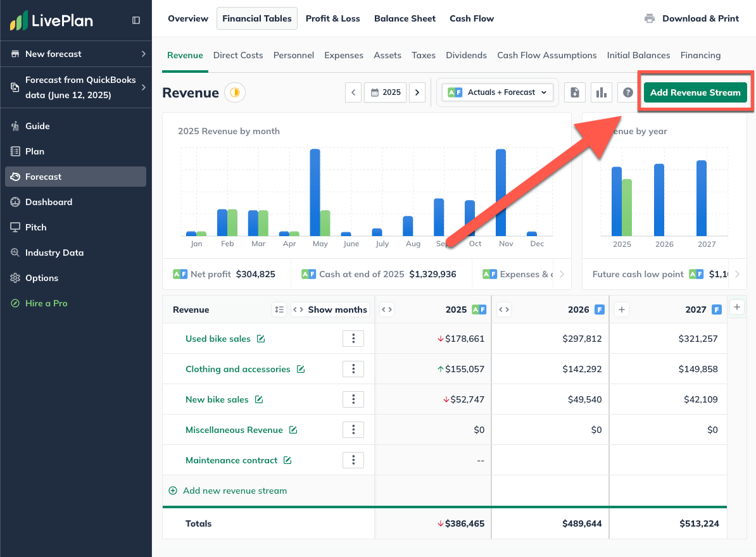The width and height of the screenshot is (756, 557).
Task: Open the Cash Flow tab
Action: pos(472,18)
